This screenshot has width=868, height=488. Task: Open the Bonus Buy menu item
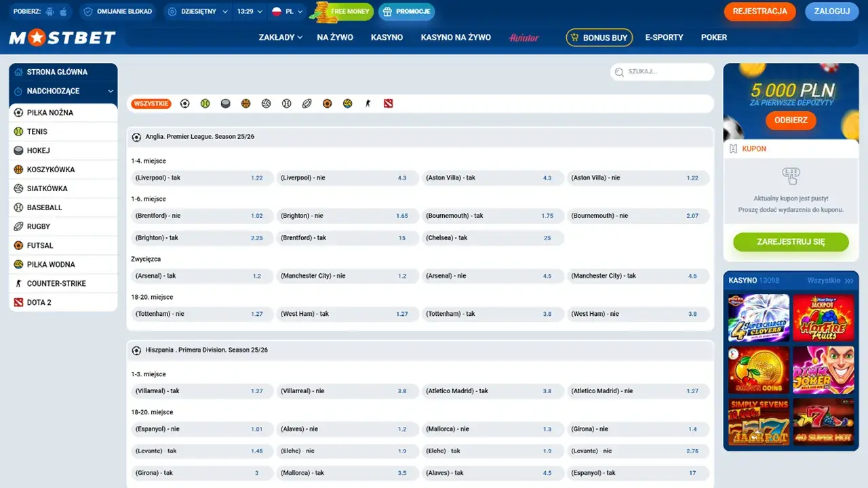pos(599,38)
